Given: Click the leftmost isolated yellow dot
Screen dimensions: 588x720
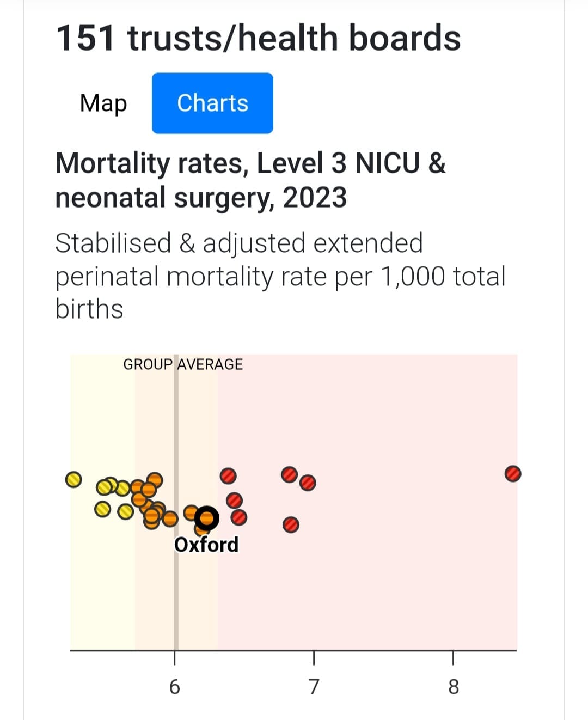Looking at the screenshot, I should 73,479.
